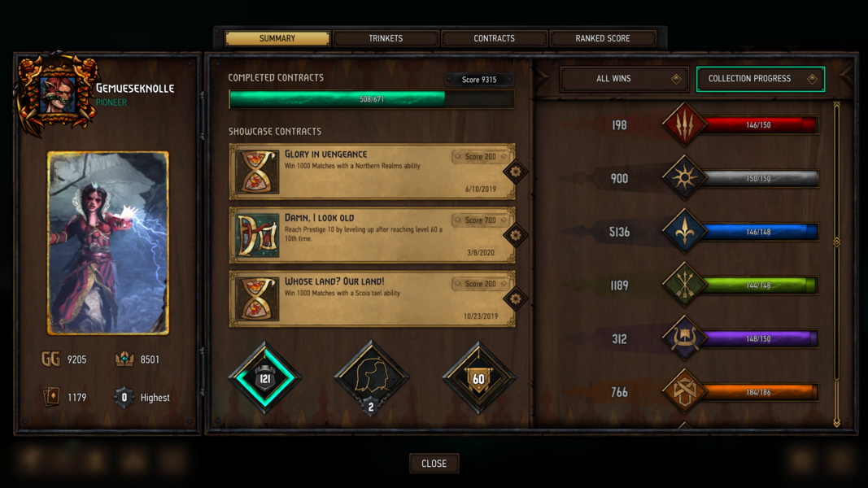Change Glory in Vengeance showcase contract gear
868x488 pixels.
point(516,172)
